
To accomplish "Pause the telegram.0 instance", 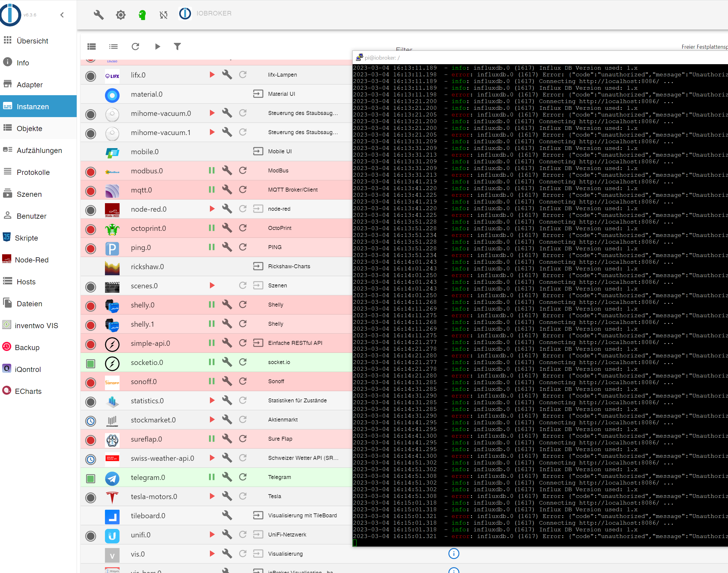I will [x=212, y=477].
